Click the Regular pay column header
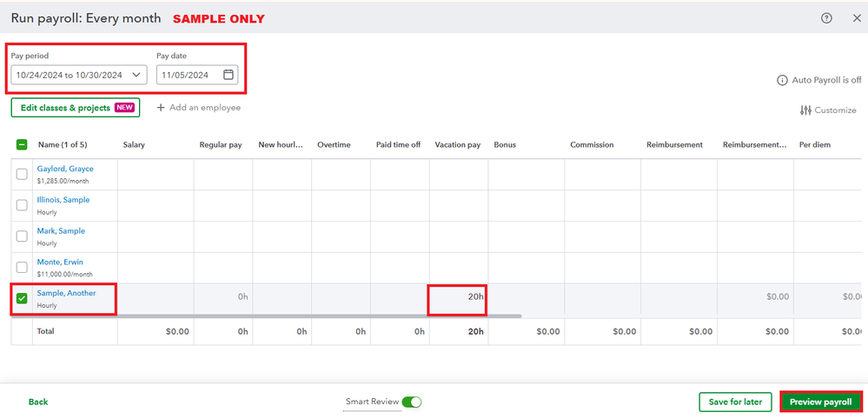The width and height of the screenshot is (868, 419). point(221,145)
